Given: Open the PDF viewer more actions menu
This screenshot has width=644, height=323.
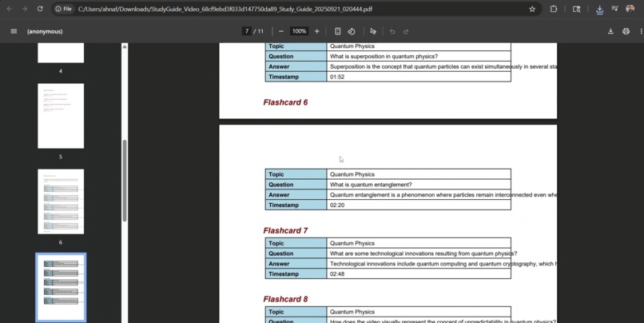Looking at the screenshot, I should click(x=641, y=31).
